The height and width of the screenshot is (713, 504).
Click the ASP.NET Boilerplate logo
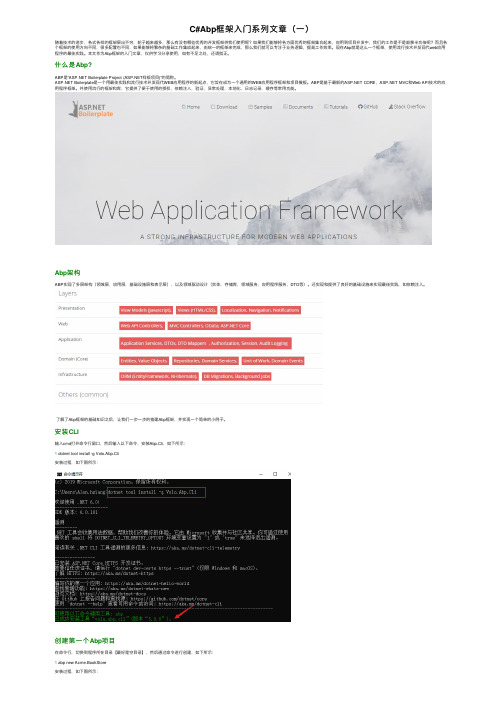(x=91, y=109)
